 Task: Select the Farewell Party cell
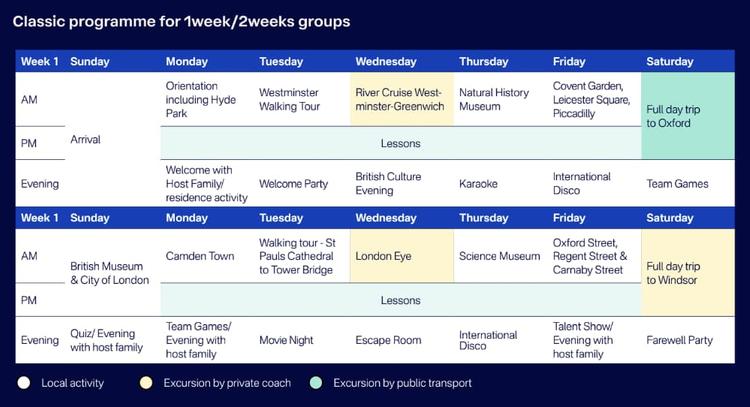[x=680, y=340]
